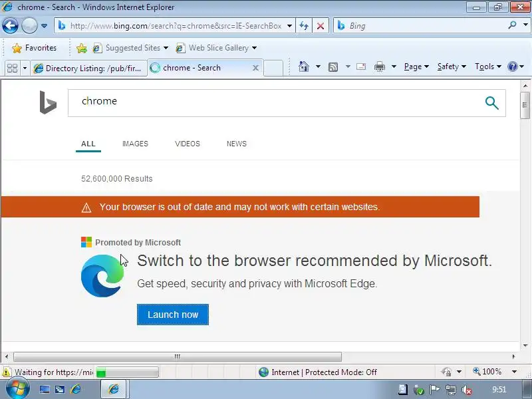Open the Page menu
Image resolution: width=532 pixels, height=399 pixels.
(x=416, y=66)
